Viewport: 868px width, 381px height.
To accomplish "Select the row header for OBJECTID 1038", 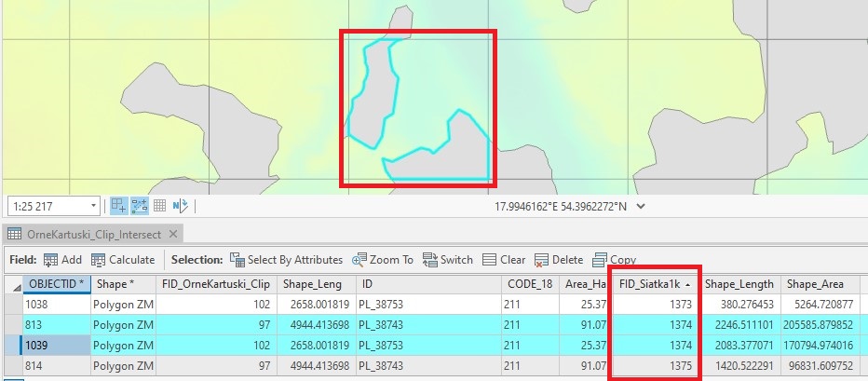I will pos(11,303).
